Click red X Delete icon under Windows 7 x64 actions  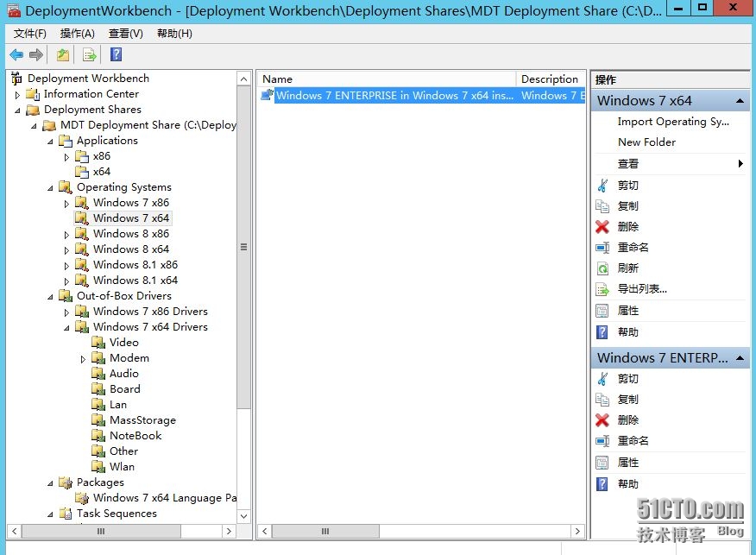click(x=602, y=227)
